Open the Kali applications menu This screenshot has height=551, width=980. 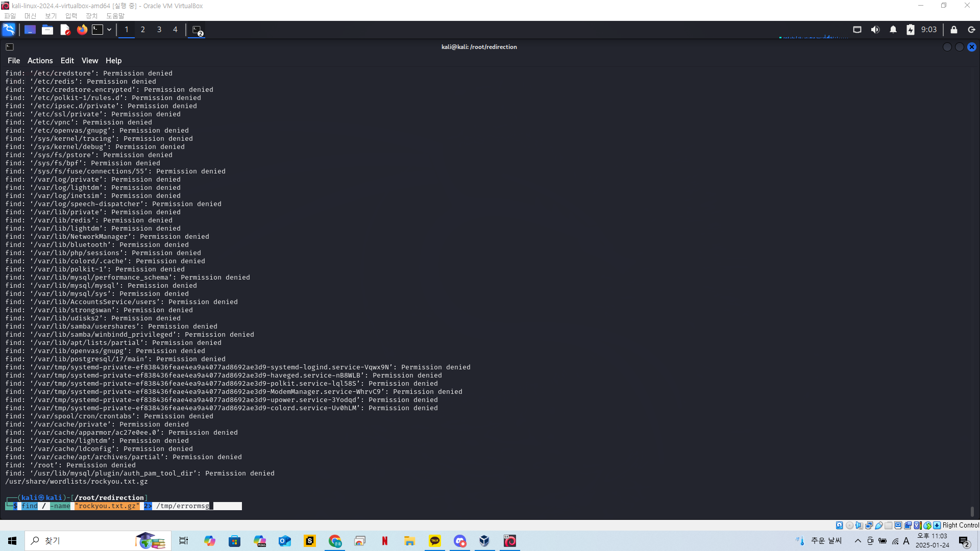(9, 30)
